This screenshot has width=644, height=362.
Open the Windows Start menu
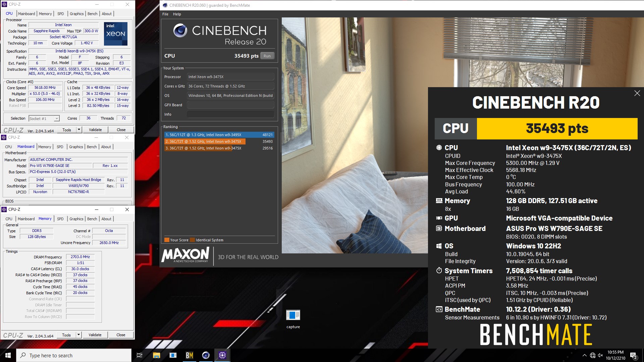[8, 355]
